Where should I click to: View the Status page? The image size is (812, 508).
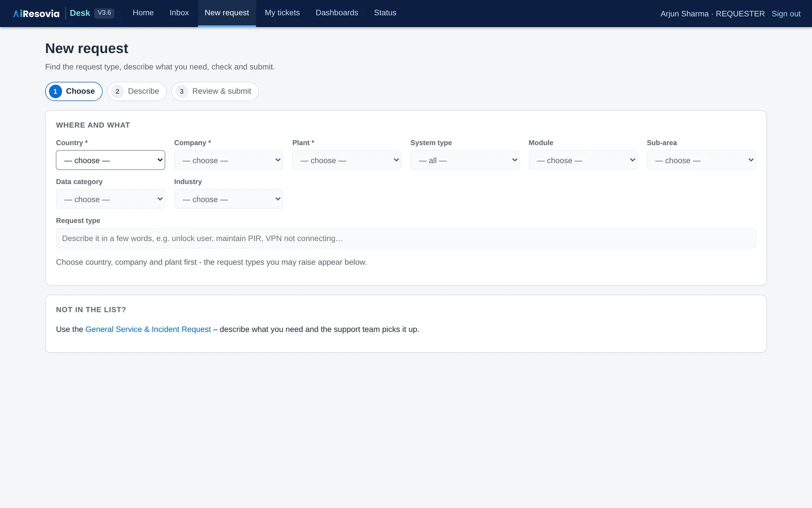click(x=385, y=13)
